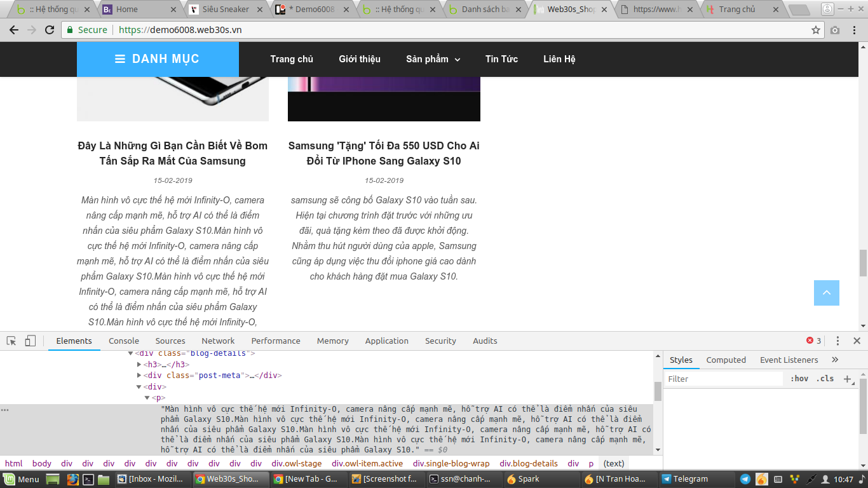Collapse the p element node
Screen dimensions: 868x488
click(x=147, y=398)
